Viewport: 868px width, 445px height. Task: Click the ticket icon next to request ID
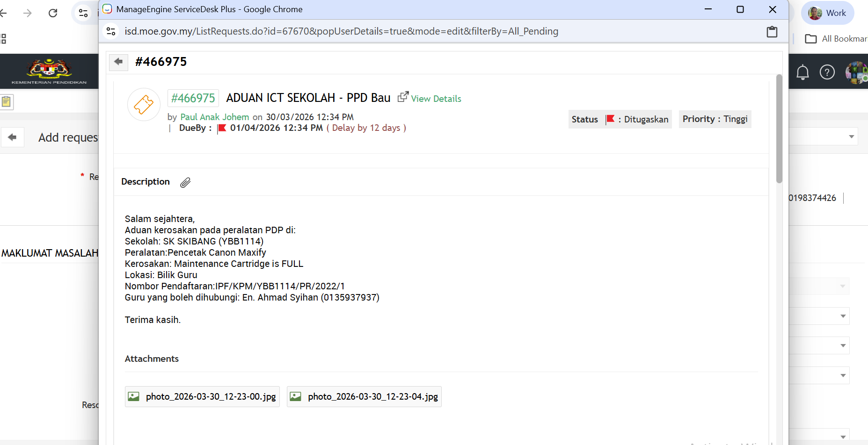[144, 105]
